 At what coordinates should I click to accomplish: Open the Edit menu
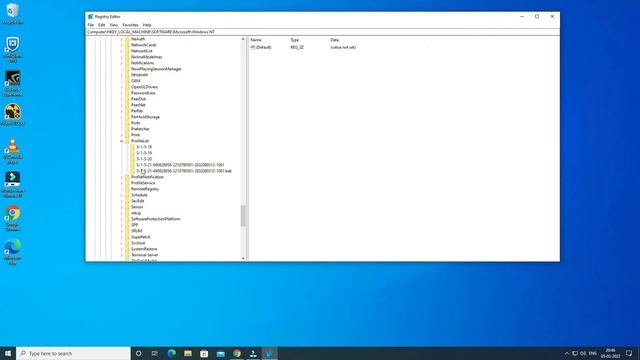[x=101, y=25]
